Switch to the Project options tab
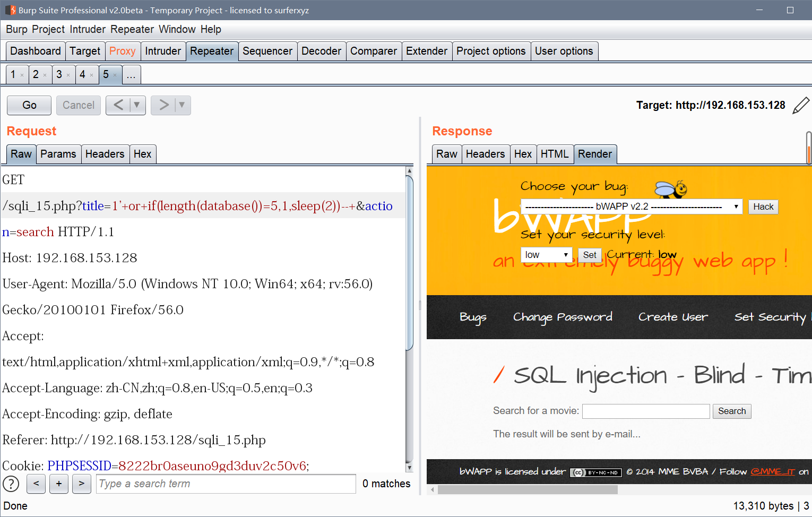This screenshot has height=517, width=812. pos(491,51)
